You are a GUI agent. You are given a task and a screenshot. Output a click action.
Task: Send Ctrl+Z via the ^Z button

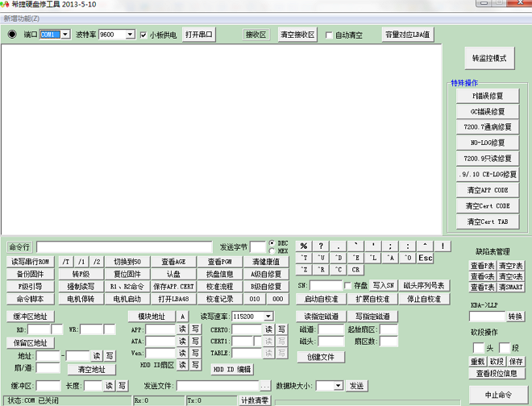coord(304,270)
